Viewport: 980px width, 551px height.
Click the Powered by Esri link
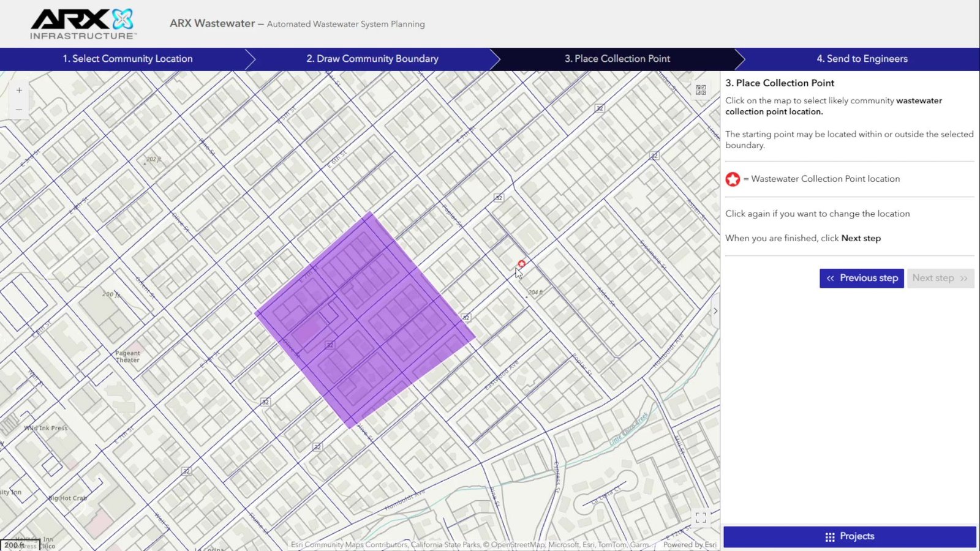coord(690,544)
